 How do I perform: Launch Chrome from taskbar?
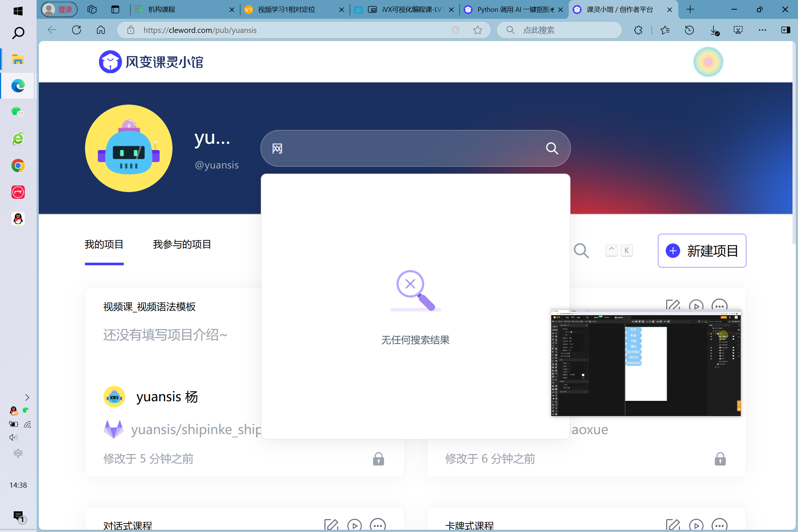click(x=18, y=166)
